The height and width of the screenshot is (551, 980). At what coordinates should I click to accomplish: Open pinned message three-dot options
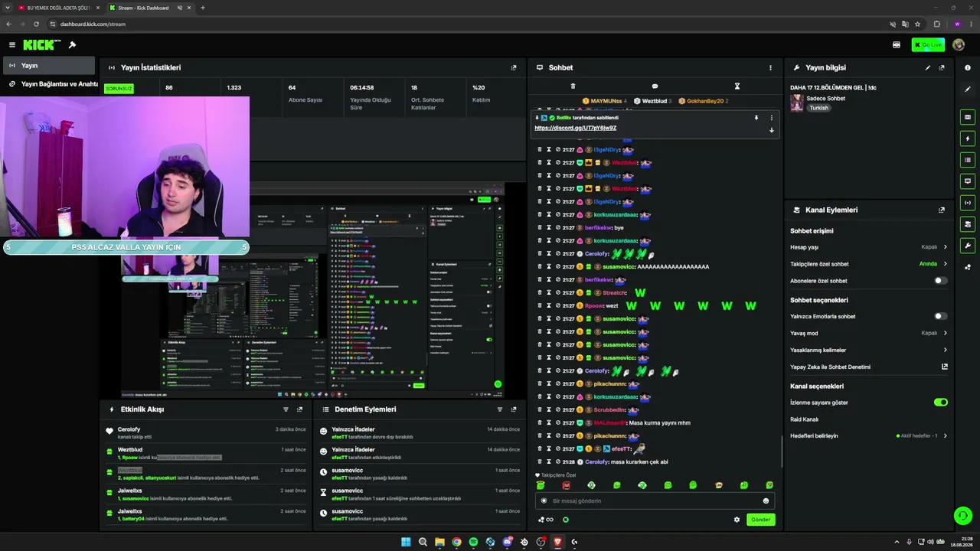[771, 118]
